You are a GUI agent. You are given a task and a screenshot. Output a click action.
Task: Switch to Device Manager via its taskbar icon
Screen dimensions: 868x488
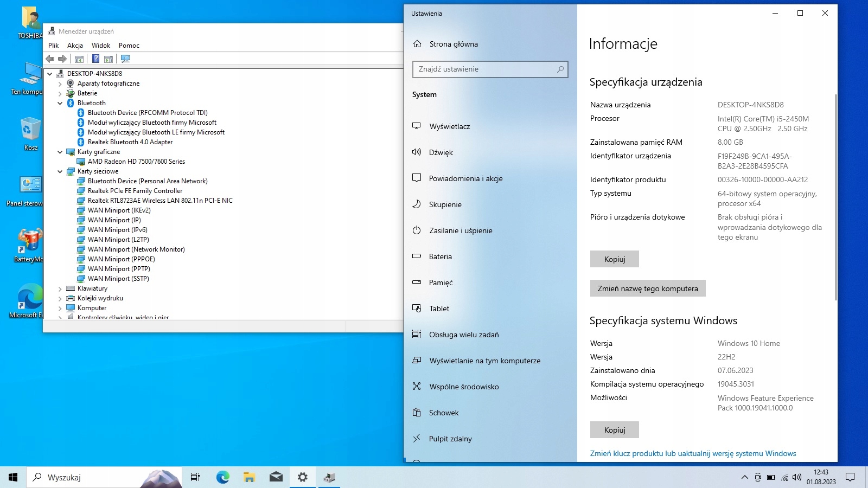point(329,477)
